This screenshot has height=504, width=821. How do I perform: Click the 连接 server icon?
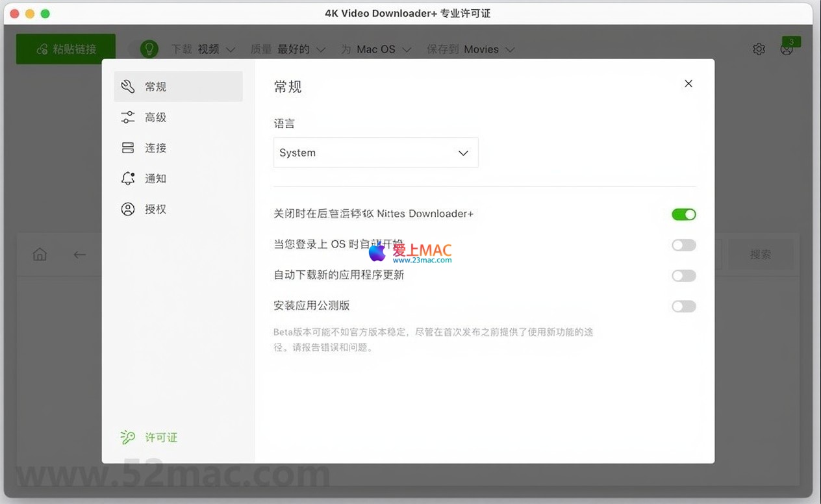point(128,148)
